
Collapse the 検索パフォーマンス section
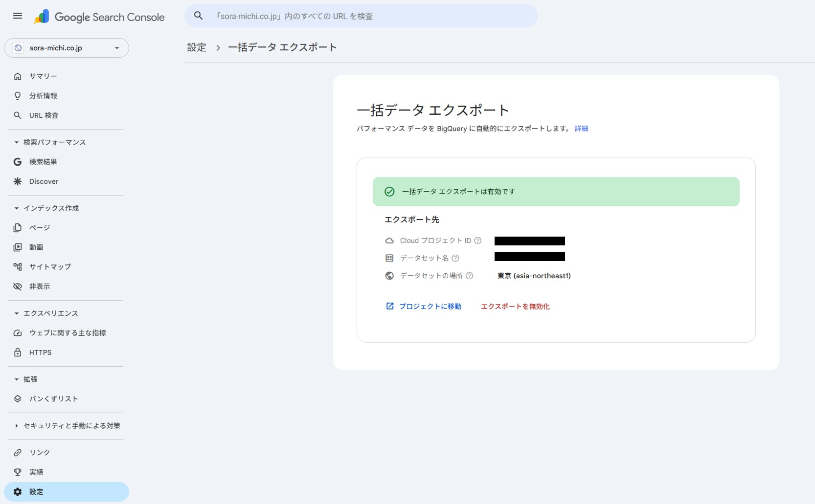coord(17,142)
